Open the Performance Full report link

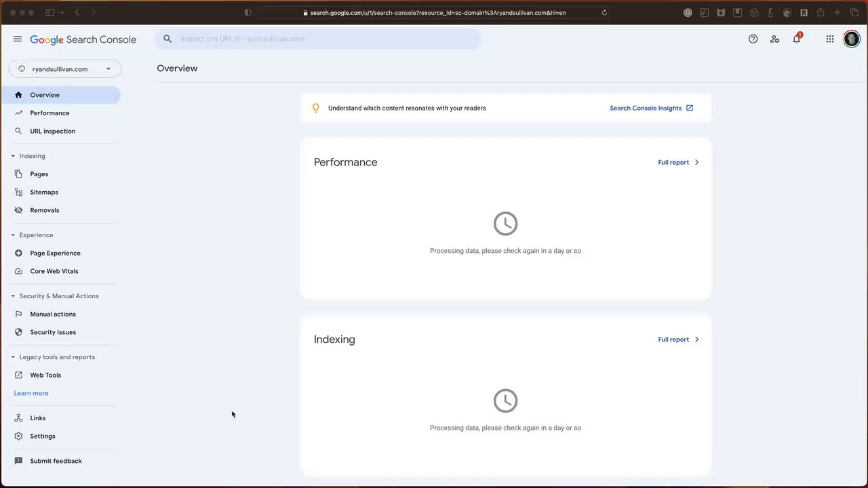[x=678, y=163]
